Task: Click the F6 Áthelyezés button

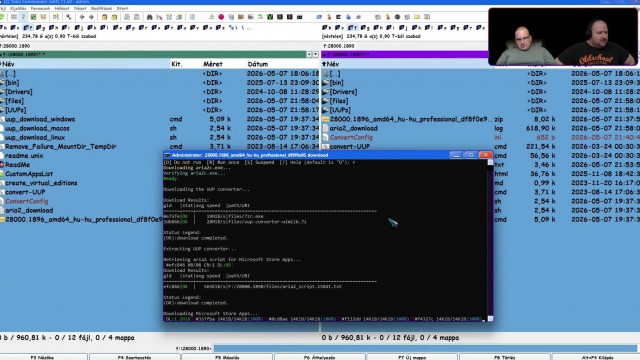Action: tap(319, 357)
